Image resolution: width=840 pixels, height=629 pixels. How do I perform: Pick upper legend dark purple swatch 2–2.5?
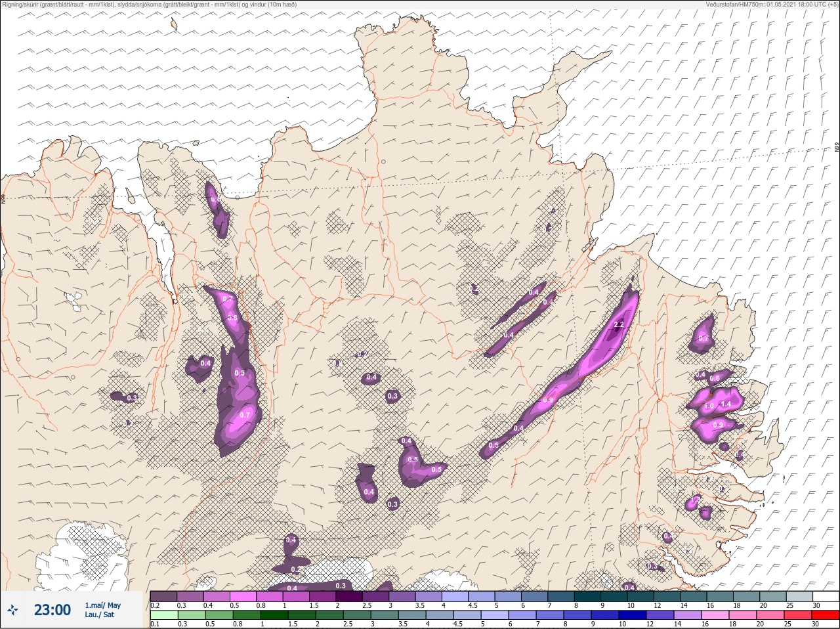click(349, 596)
